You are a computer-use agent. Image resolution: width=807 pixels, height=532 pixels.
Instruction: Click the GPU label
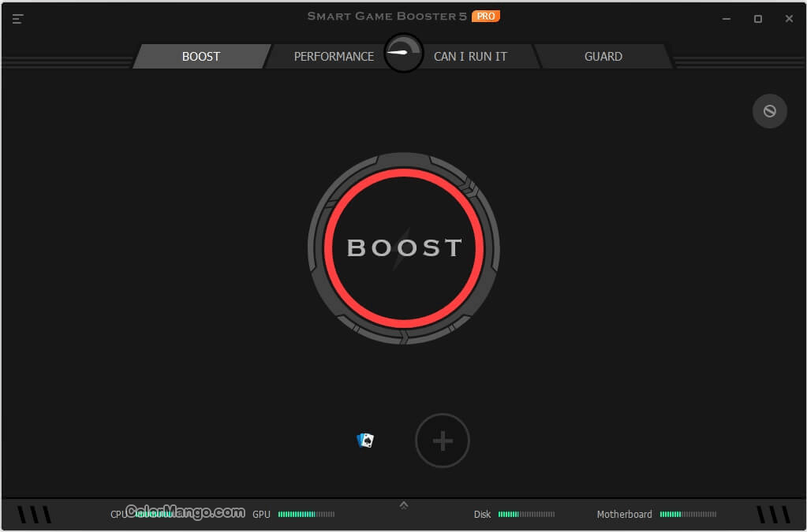tap(261, 514)
